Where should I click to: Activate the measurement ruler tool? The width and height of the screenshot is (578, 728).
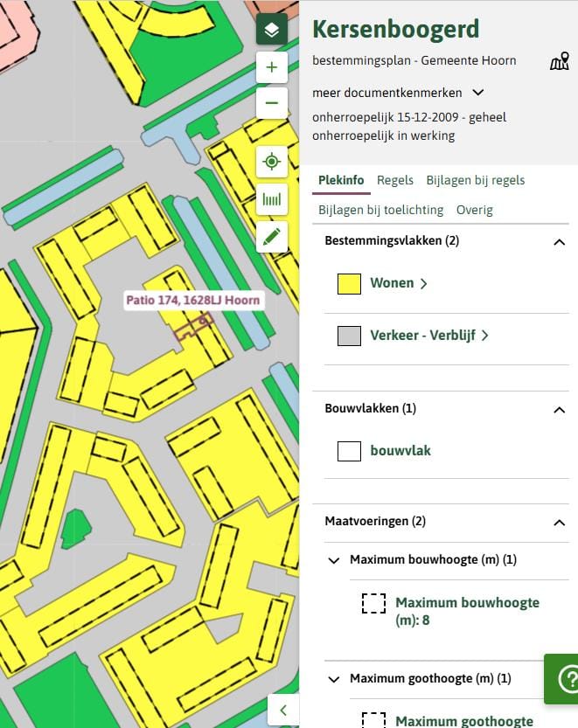[x=271, y=199]
